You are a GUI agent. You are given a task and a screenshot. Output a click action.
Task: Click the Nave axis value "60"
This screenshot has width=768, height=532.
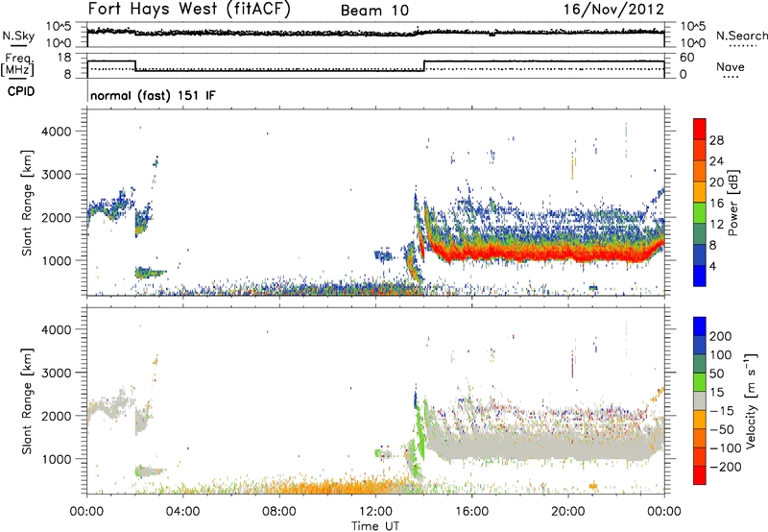pos(686,58)
